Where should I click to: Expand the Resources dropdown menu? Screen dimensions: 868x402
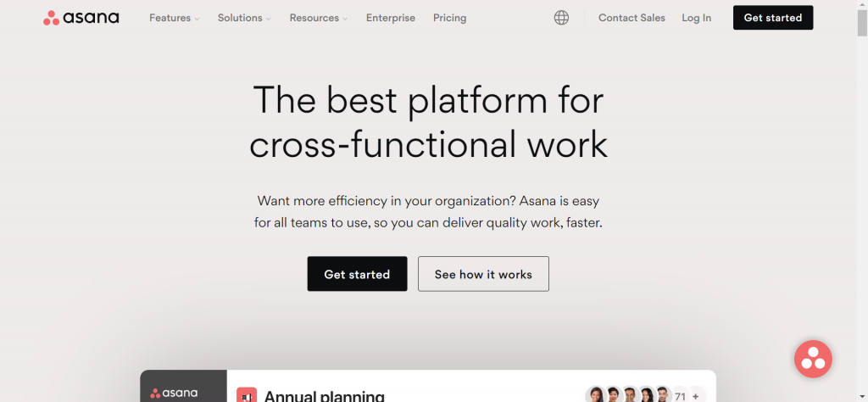(319, 18)
